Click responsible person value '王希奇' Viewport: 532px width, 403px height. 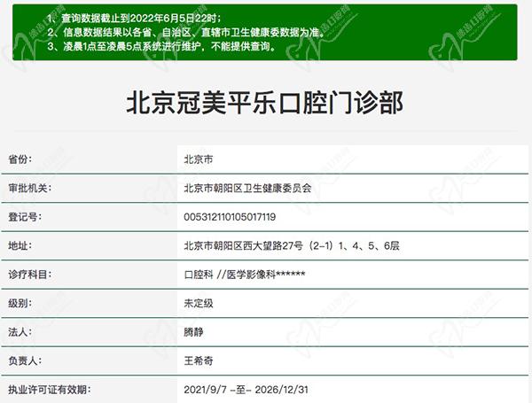point(199,360)
